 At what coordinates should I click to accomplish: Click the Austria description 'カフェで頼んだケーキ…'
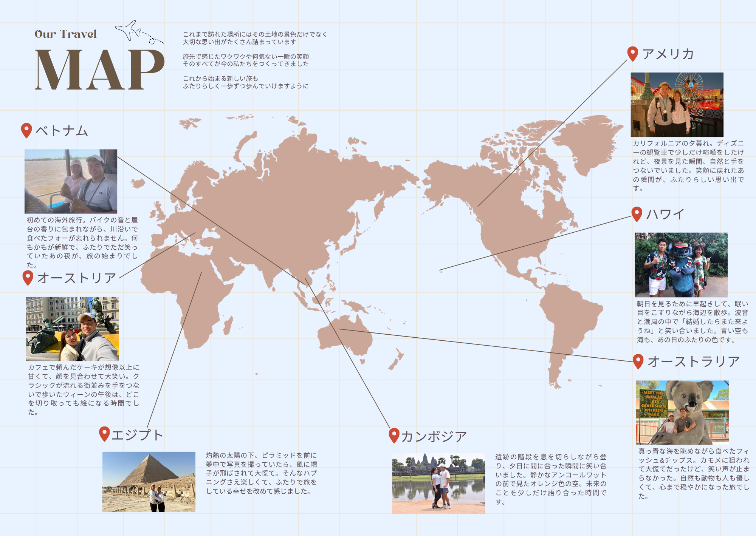click(x=84, y=389)
